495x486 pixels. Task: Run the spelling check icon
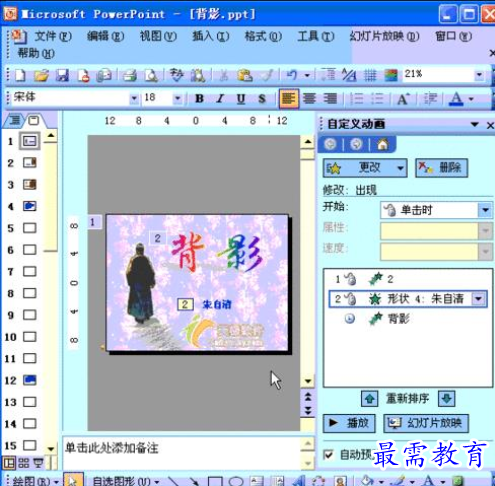176,75
